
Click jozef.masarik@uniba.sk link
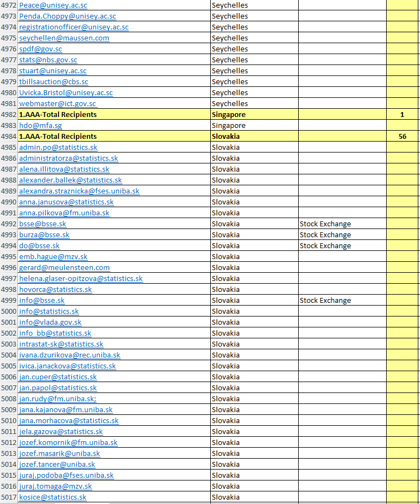(60, 453)
